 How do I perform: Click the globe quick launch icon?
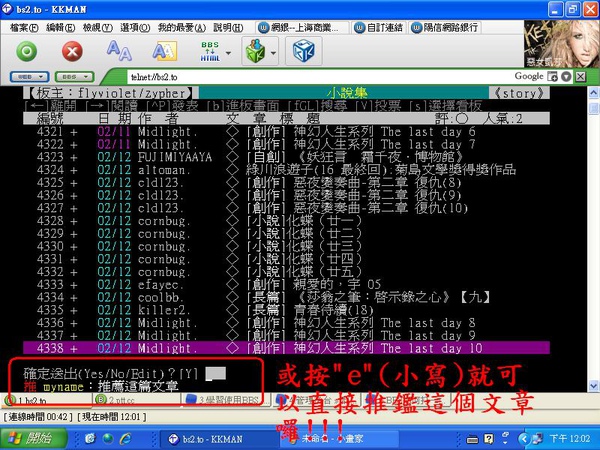click(x=108, y=439)
